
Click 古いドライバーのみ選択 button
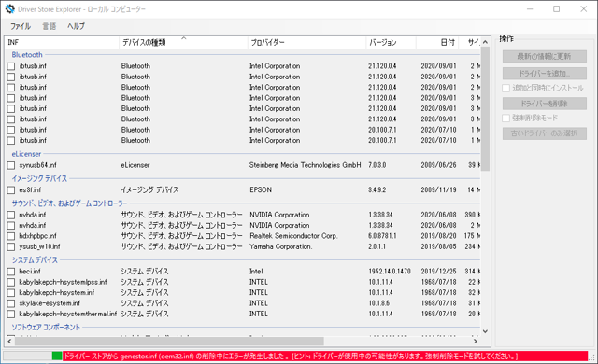544,133
